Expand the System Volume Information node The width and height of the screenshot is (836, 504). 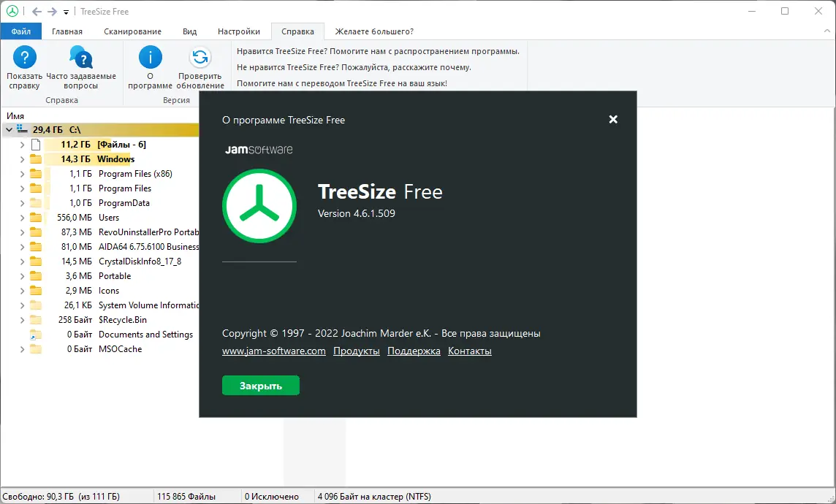(x=22, y=305)
